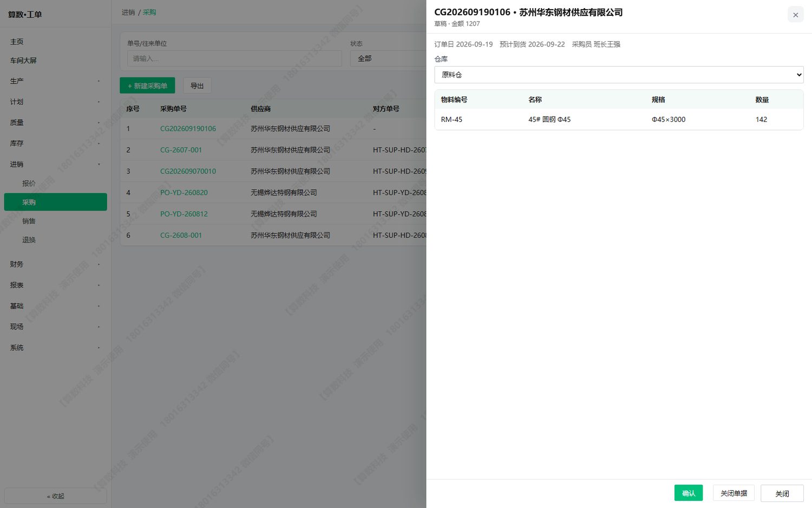The width and height of the screenshot is (812, 508).
Task: Click material code RM-45 cell
Action: pyautogui.click(x=451, y=120)
